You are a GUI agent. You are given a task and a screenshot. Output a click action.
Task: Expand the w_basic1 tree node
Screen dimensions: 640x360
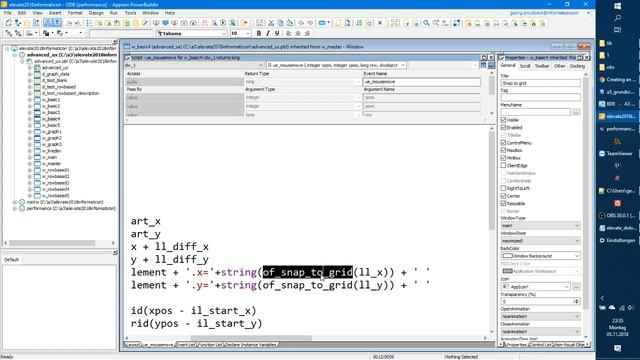point(30,100)
